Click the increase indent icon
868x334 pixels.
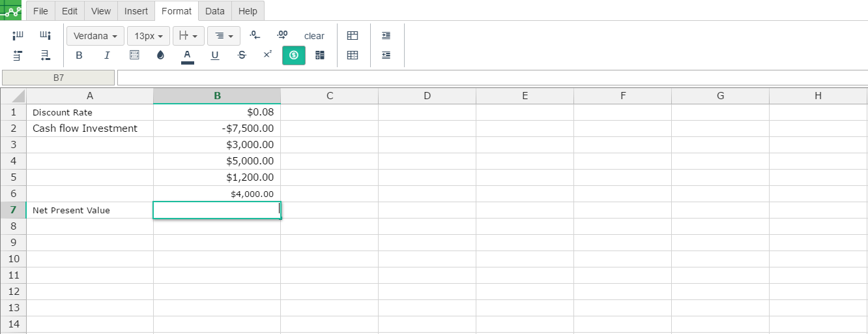[x=386, y=36]
